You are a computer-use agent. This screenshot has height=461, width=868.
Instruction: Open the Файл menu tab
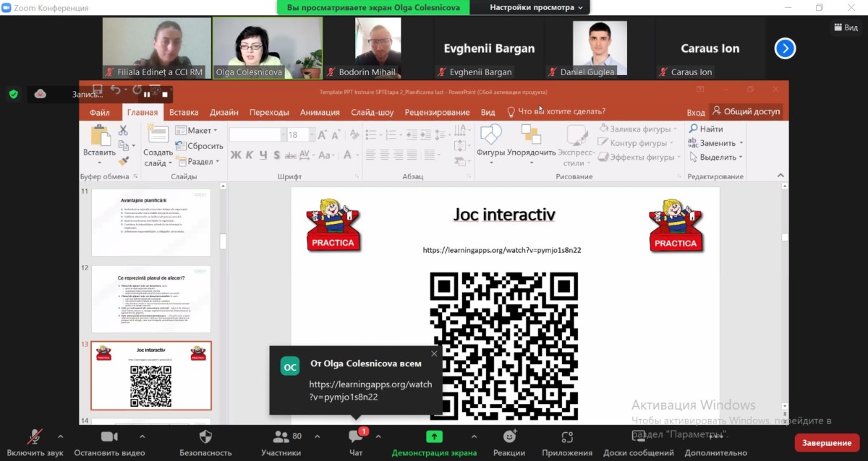[100, 112]
